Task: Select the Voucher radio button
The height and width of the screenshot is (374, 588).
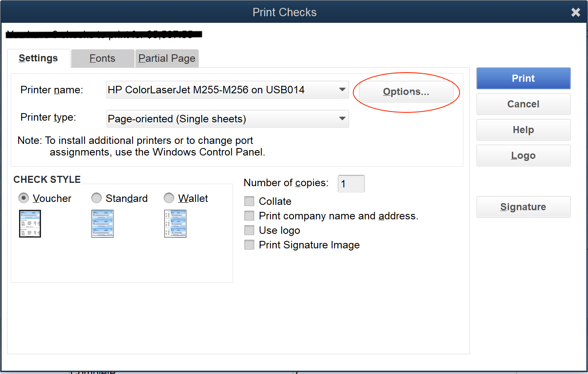Action: 24,198
